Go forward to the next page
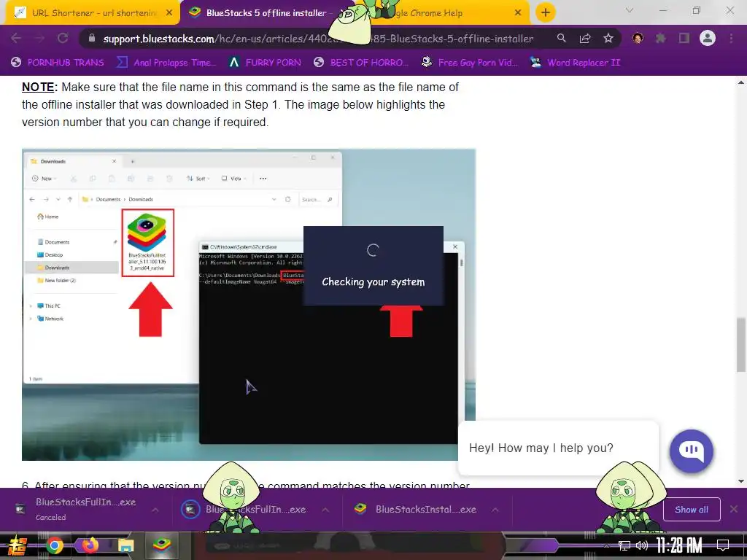This screenshot has height=560, width=747. 39,38
